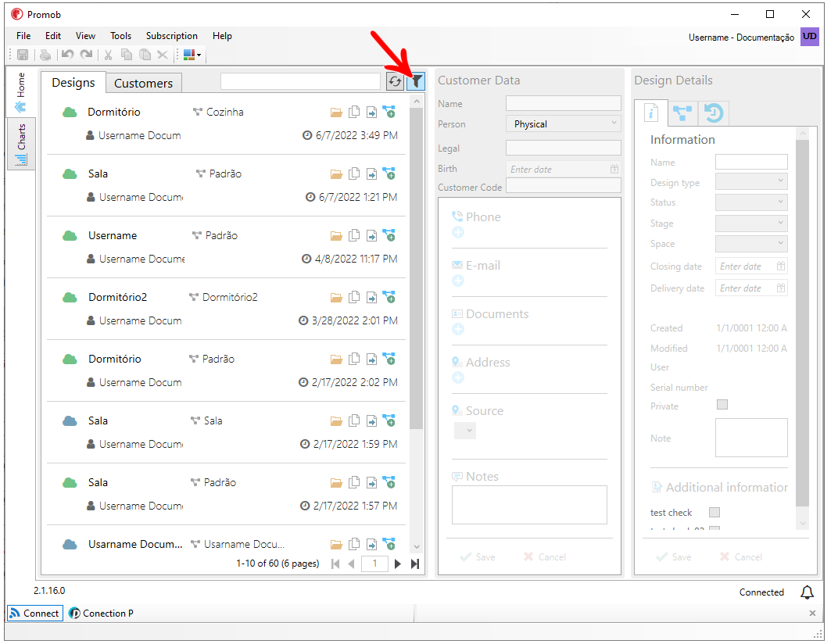Screen dimensions: 838x644
Task: Duplicate icon for Sala 6/7/2022 1:21 PM design
Action: 354,174
